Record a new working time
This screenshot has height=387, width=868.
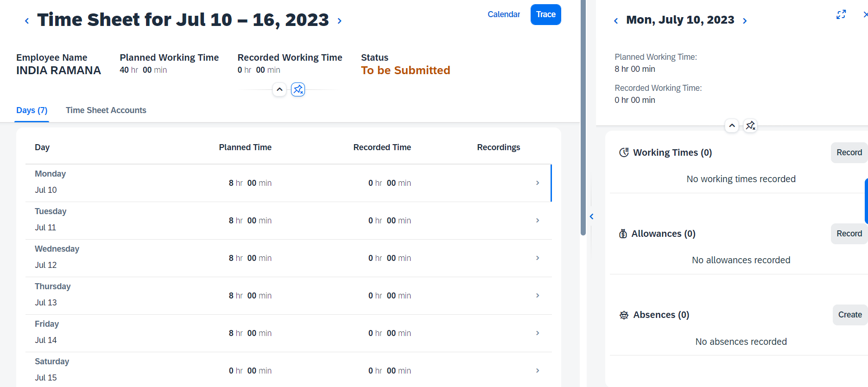(849, 152)
